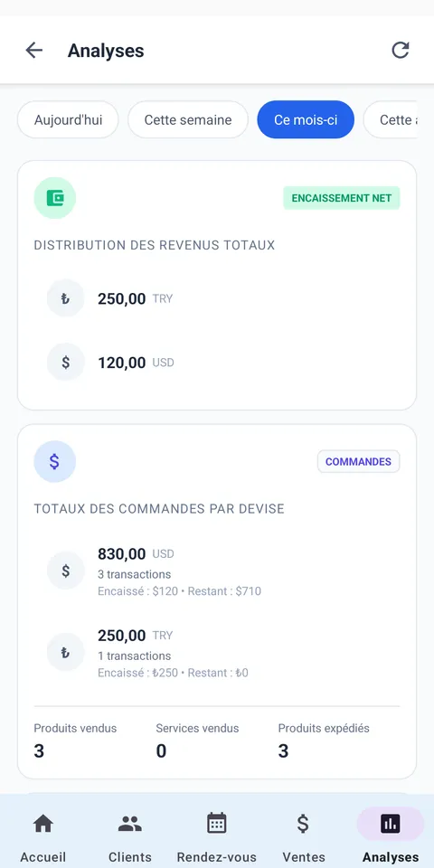Tap the blue dollar orders icon

tap(55, 462)
